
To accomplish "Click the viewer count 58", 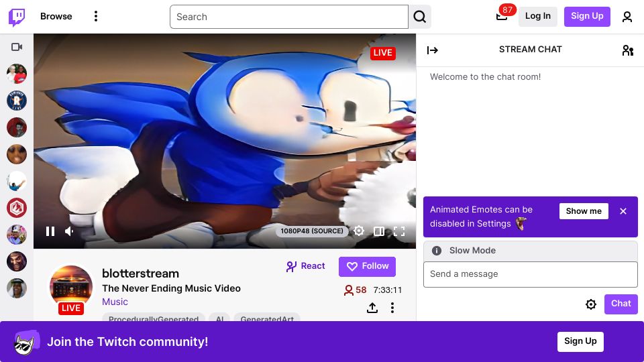I will pyautogui.click(x=356, y=290).
